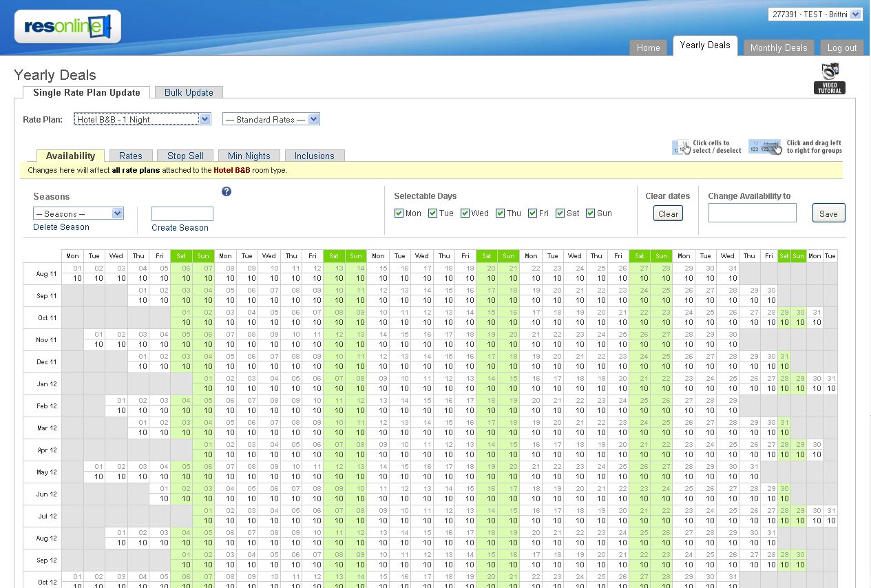Image resolution: width=871 pixels, height=588 pixels.
Task: Click the 'Click cells to select / deselect' hint icon
Action: [681, 147]
